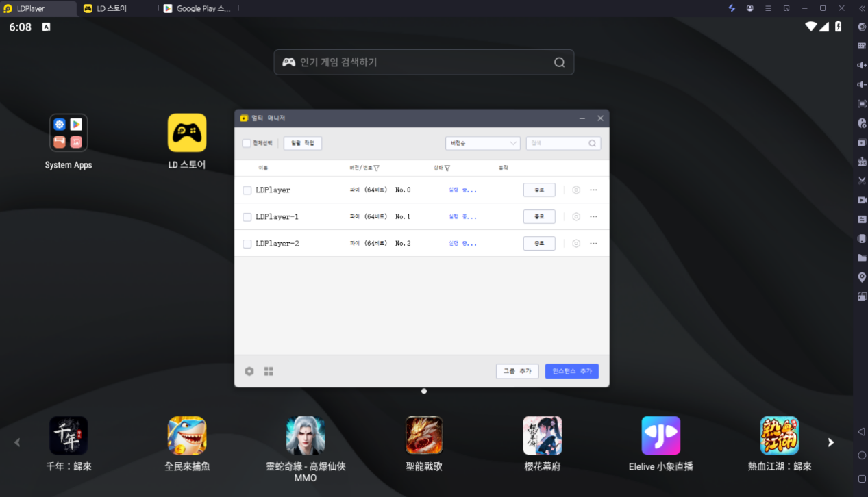The image size is (868, 497).
Task: Open the 버전순 sort dropdown
Action: (483, 143)
